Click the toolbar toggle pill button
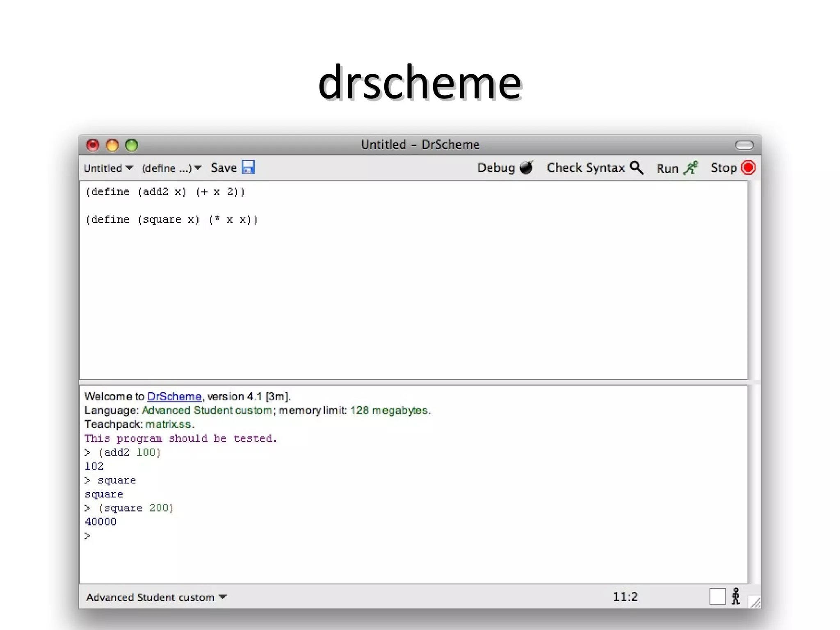Viewport: 840px width, 630px height. 744,145
